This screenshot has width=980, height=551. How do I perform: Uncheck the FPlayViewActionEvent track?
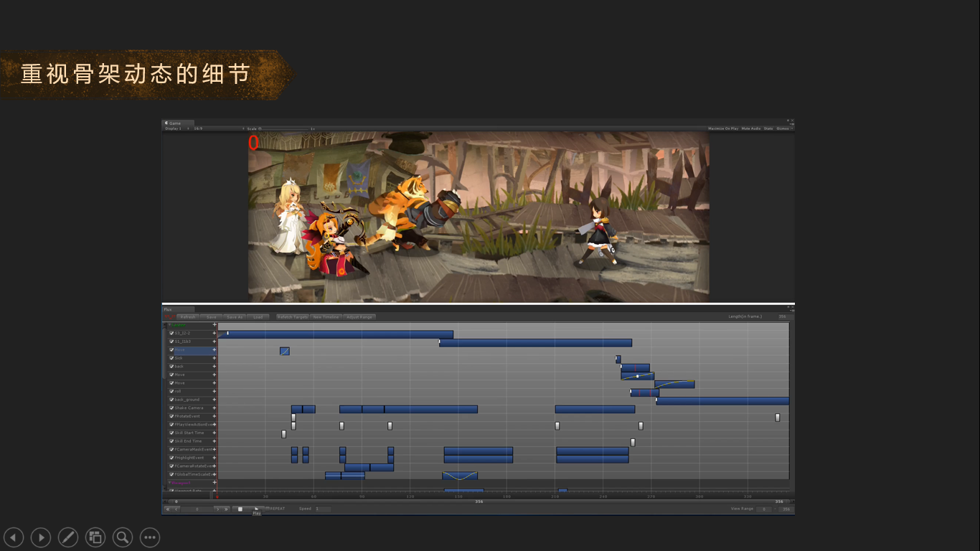[171, 425]
